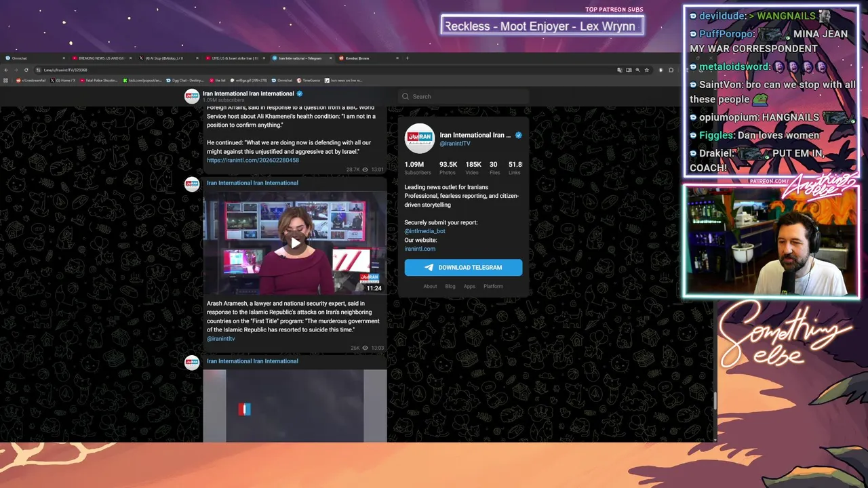Click the avatar beside the bottom video post
Viewport: 868px width, 488px height.
tap(192, 362)
